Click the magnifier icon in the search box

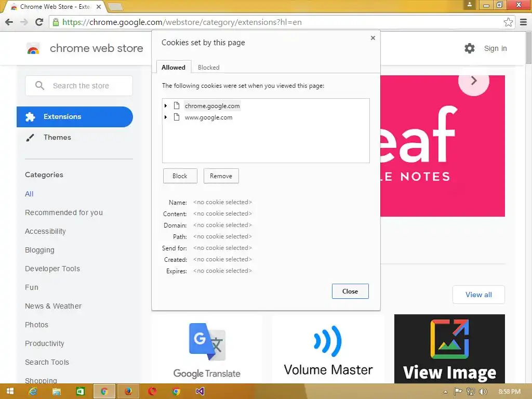tap(39, 86)
